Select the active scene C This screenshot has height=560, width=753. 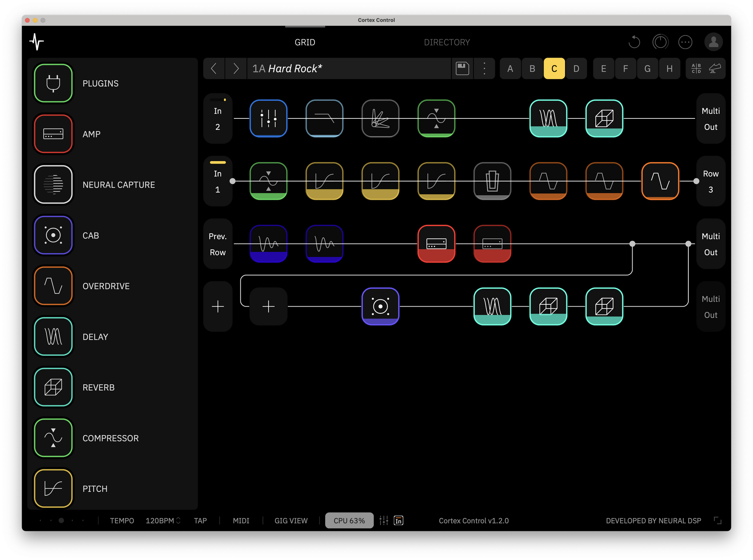[x=554, y=69]
